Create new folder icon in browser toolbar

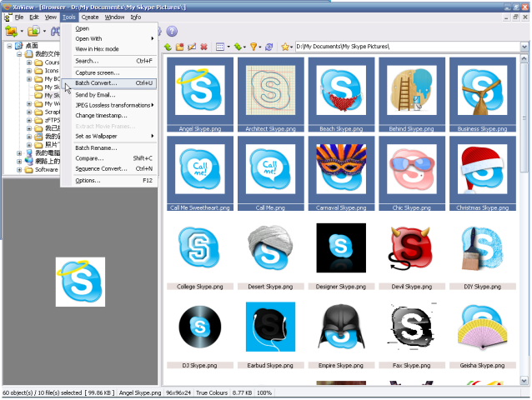click(180, 47)
